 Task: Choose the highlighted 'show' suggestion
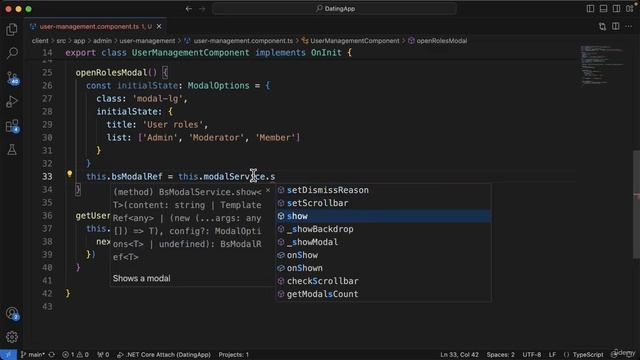pyautogui.click(x=383, y=216)
